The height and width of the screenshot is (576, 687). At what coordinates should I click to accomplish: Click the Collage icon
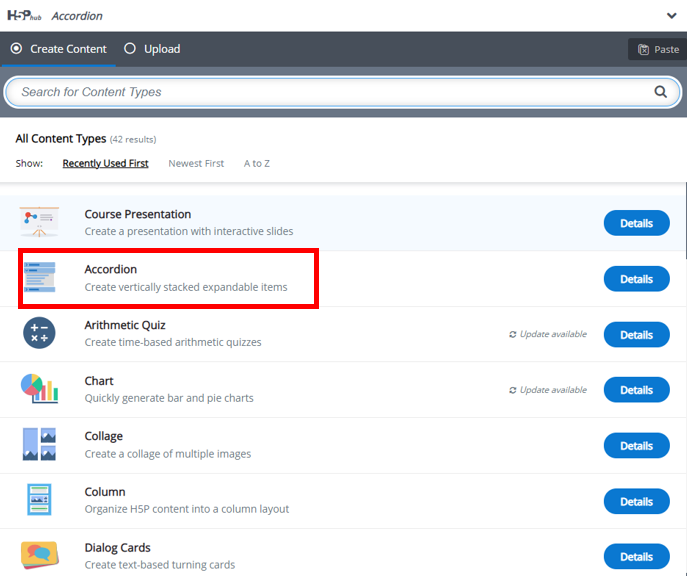(x=40, y=445)
